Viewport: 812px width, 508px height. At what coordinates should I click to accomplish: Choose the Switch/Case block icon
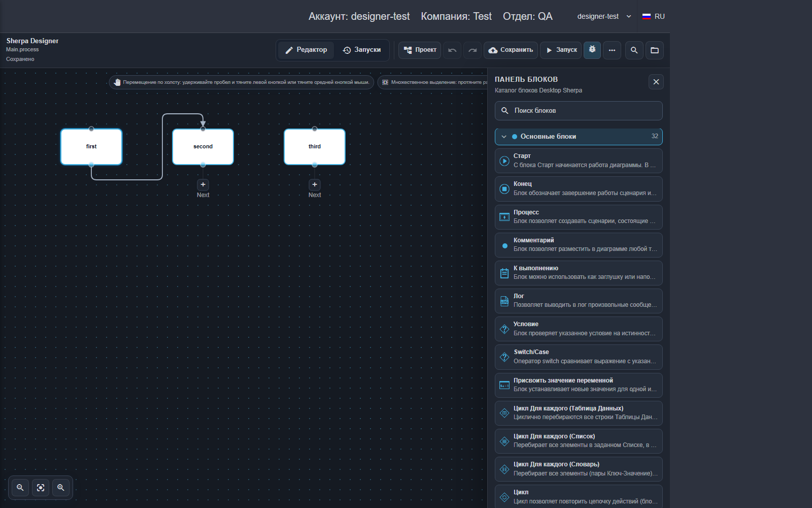tap(504, 357)
